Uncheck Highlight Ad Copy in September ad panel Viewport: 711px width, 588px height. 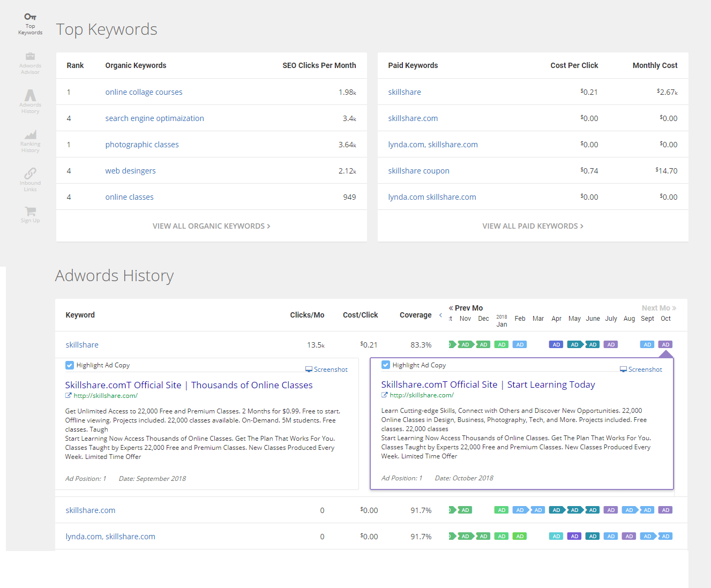[x=70, y=365]
